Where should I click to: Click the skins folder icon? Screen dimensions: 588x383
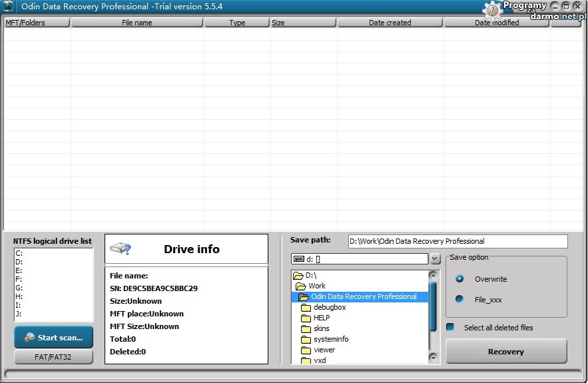[x=306, y=329]
